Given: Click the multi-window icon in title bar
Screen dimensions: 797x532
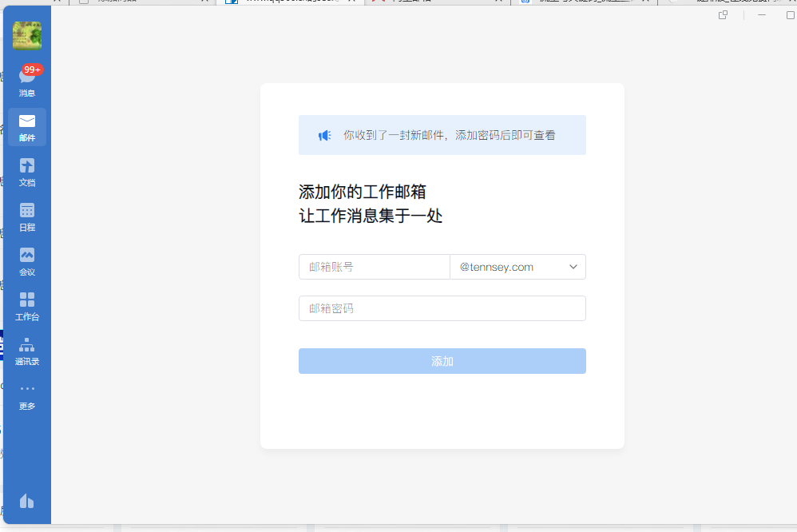Looking at the screenshot, I should 722,14.
